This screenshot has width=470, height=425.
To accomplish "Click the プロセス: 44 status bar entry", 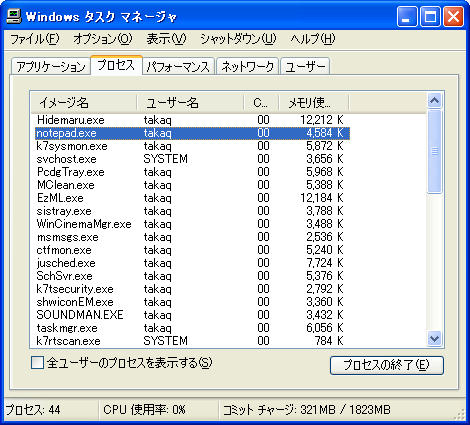I will click(33, 410).
